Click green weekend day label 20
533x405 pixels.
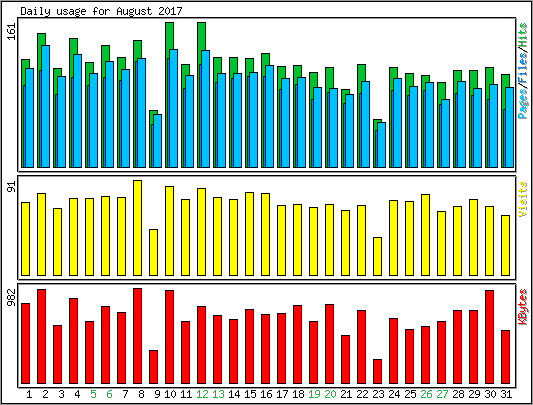pyautogui.click(x=330, y=394)
